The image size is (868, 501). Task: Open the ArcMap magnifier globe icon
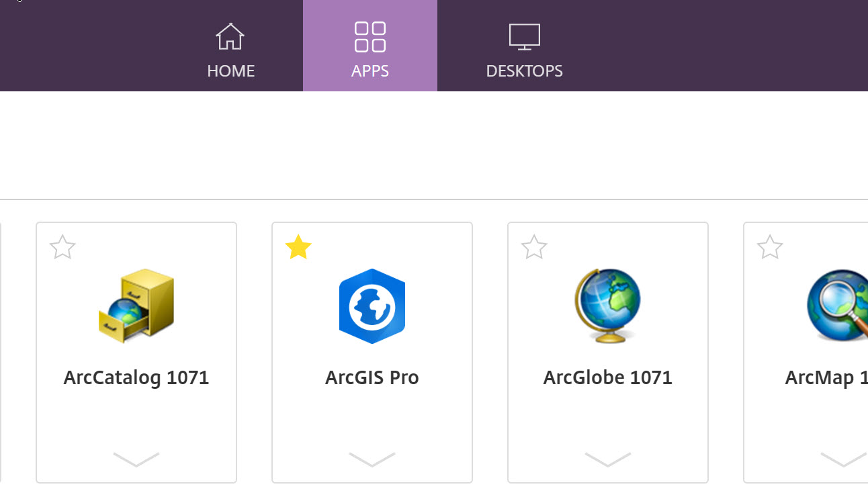[x=838, y=306]
